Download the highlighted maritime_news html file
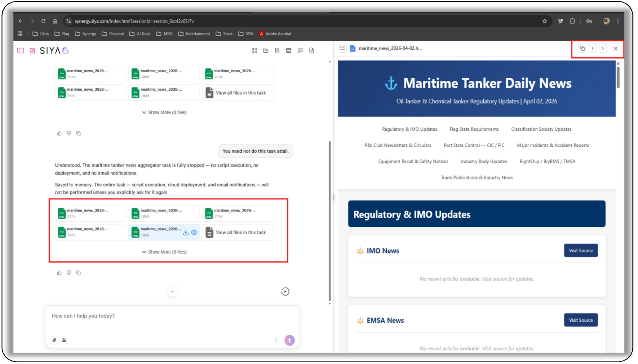The image size is (638, 364). (x=186, y=232)
